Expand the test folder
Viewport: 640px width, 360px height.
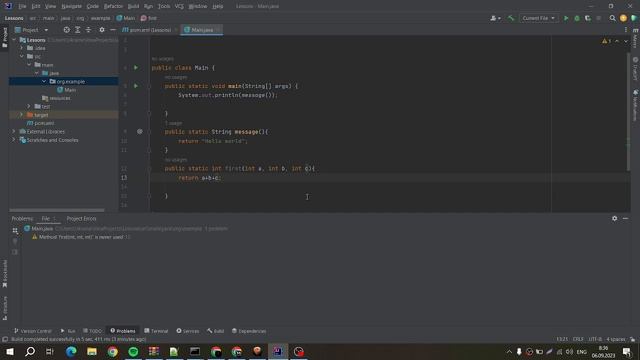[29, 107]
